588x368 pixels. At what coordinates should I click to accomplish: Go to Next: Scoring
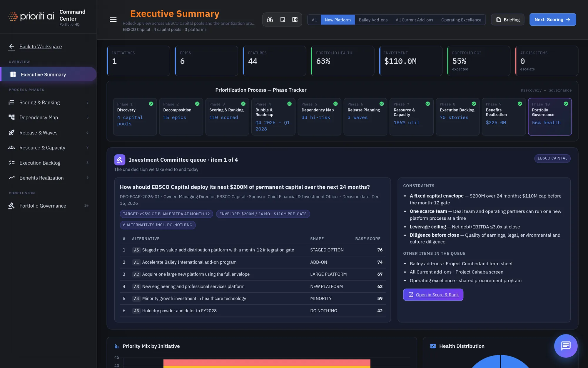click(553, 20)
